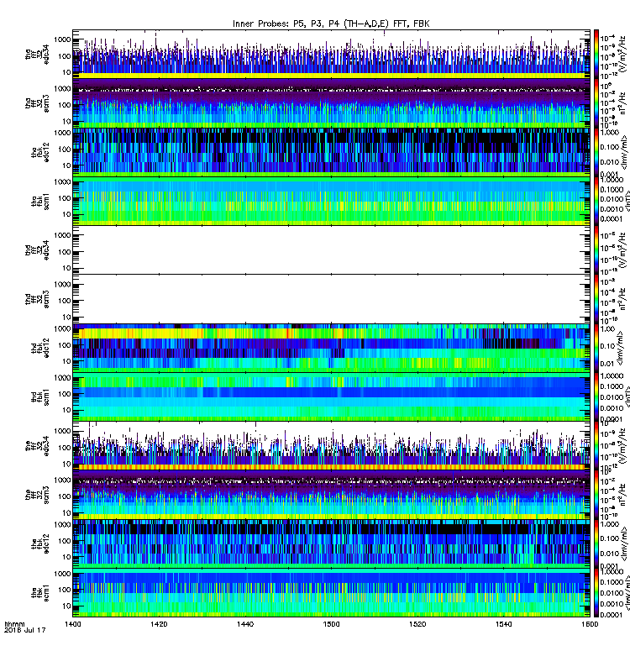Click the 'tha fff 32 scm3' panel label

(37, 103)
